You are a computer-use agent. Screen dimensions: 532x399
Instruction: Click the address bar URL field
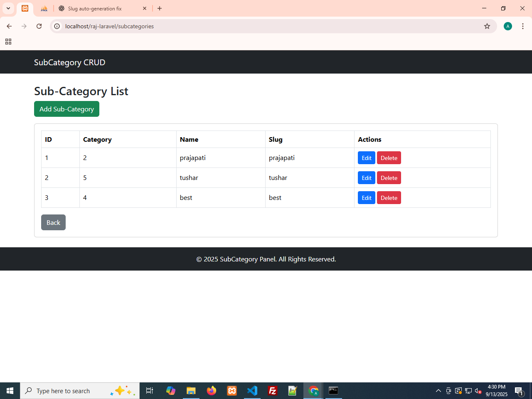[266, 26]
